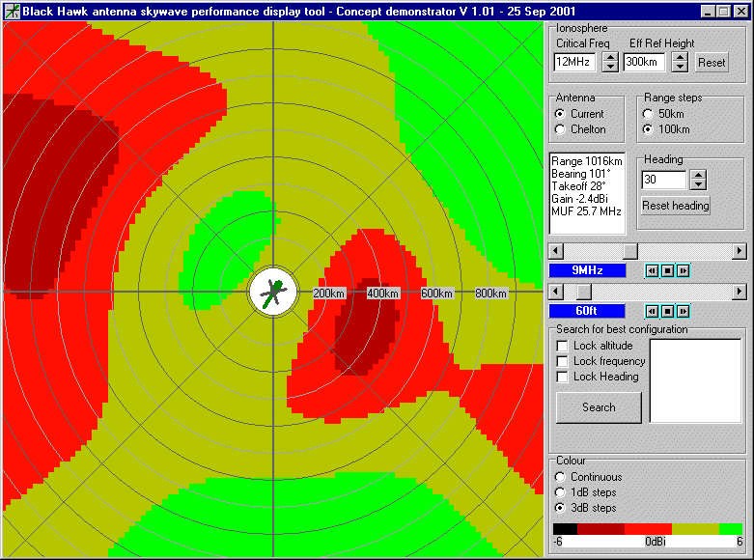The height and width of the screenshot is (560, 754).
Task: Click the olive yellow swatch in colour legend
Action: [695, 529]
